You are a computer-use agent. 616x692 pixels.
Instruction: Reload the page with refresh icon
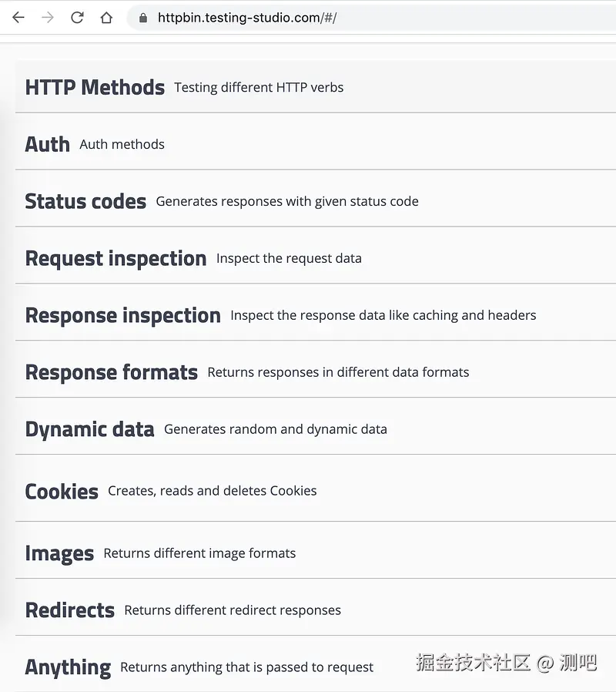point(77,18)
